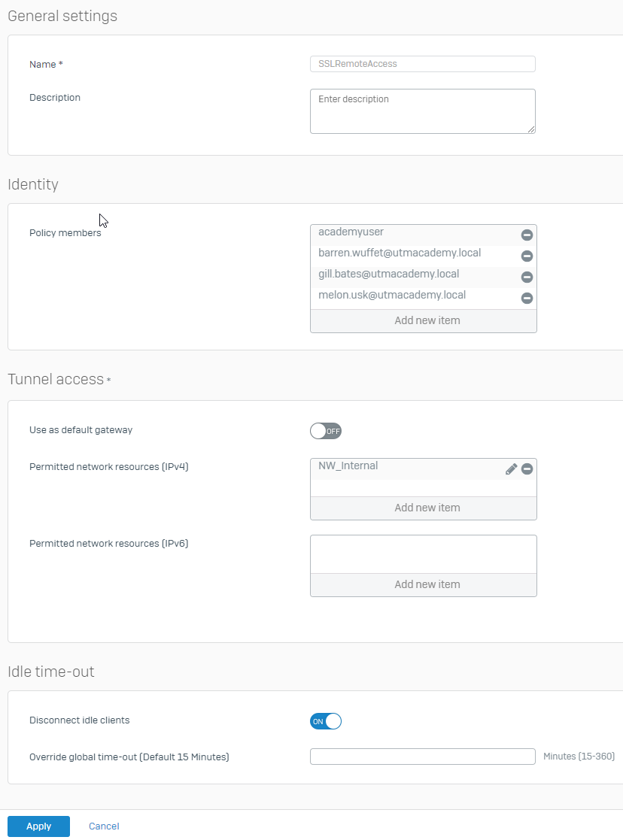The image size is (623, 840).
Task: Edit the NW_Internal network resource
Action: pyautogui.click(x=511, y=469)
